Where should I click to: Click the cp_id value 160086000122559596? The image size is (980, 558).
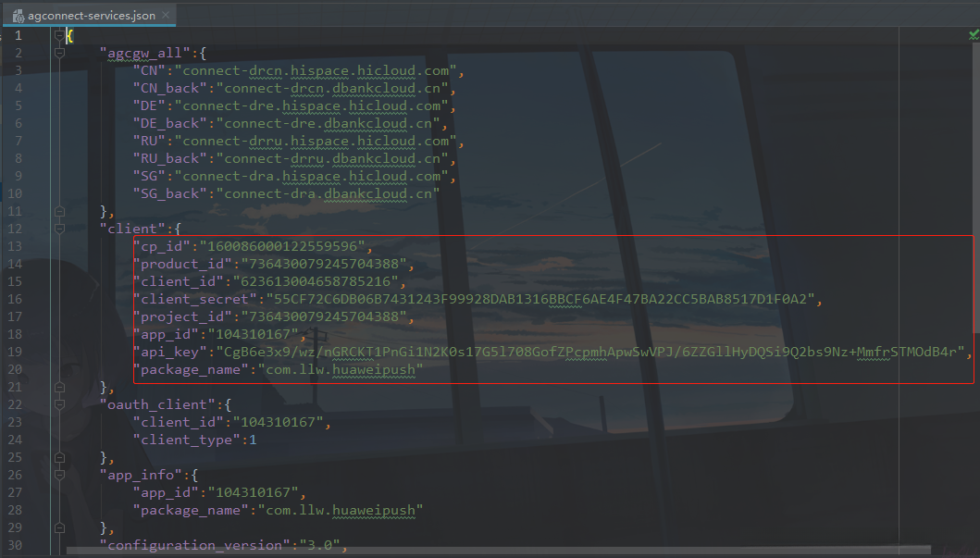click(x=282, y=246)
